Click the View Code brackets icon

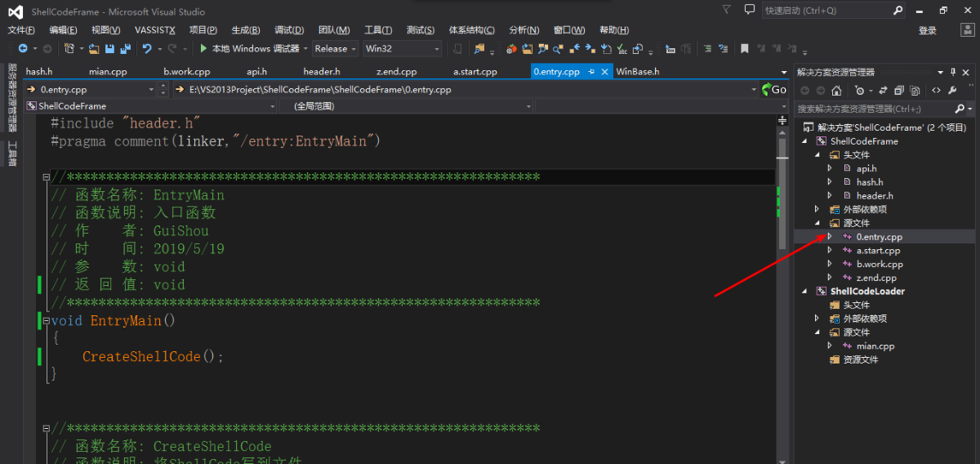pos(936,91)
